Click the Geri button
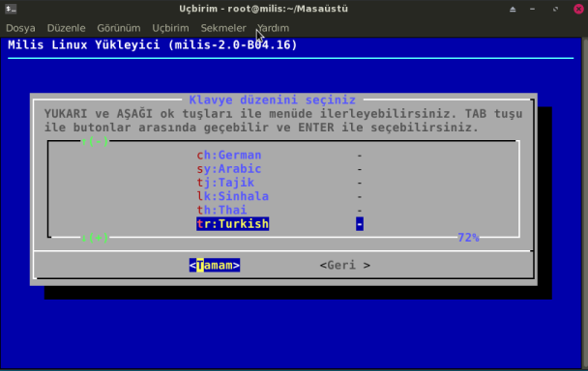This screenshot has height=371, width=588. (x=345, y=266)
